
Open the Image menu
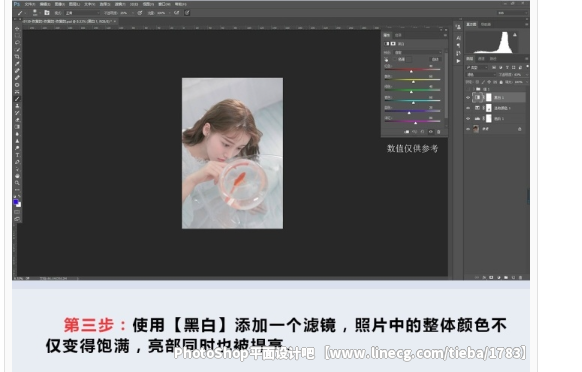[x=60, y=4]
